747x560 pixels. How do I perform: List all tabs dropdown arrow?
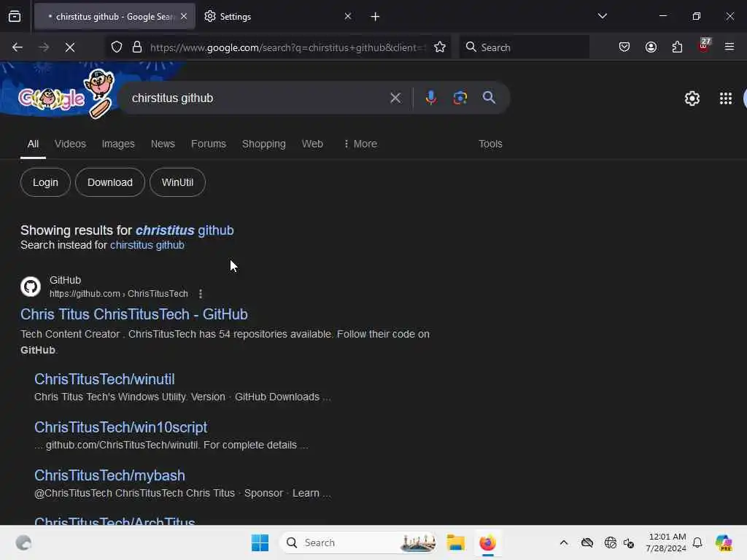(602, 16)
